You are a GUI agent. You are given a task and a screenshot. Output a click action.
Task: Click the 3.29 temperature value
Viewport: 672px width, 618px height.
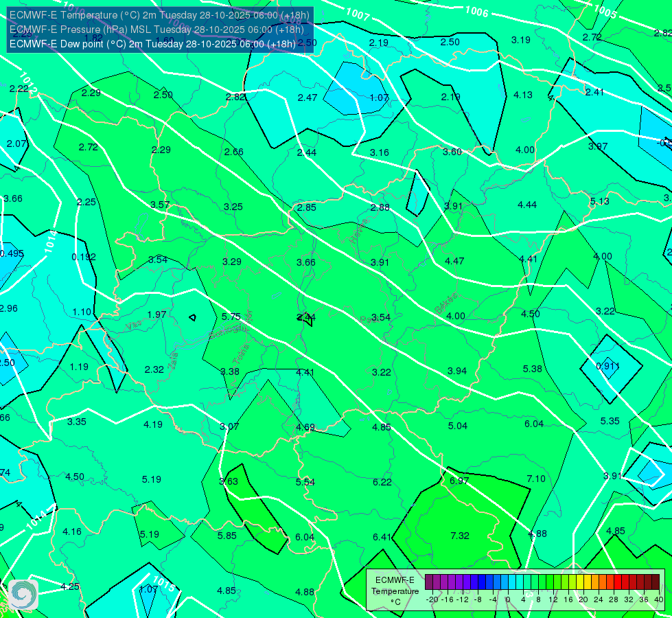pos(232,262)
